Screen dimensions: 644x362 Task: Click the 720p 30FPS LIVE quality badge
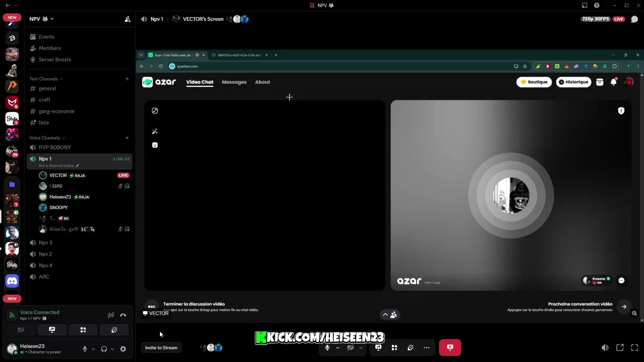coord(603,19)
